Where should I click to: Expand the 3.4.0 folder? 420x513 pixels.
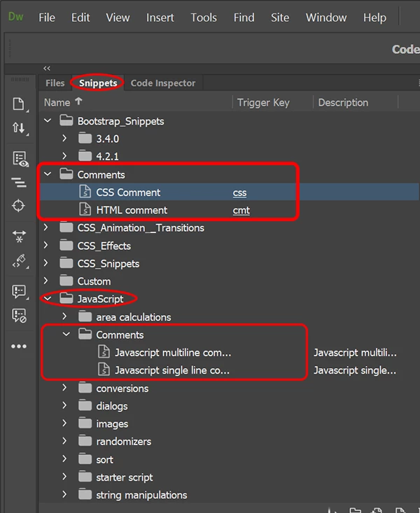(64, 139)
